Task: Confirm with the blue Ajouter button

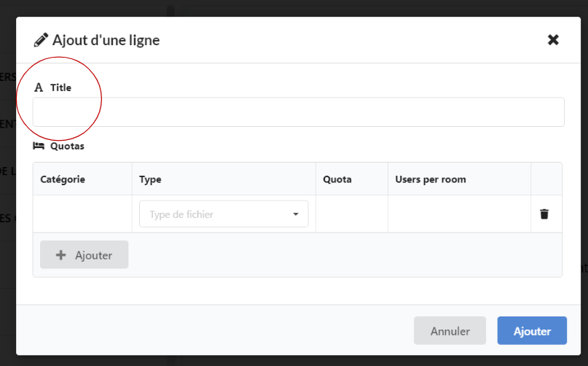Action: point(532,331)
